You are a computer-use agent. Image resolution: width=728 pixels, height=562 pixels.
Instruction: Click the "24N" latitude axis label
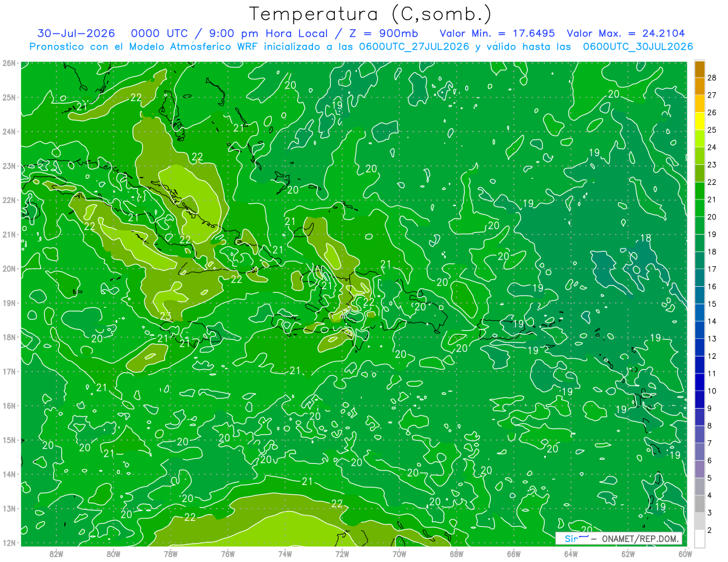[x=8, y=132]
